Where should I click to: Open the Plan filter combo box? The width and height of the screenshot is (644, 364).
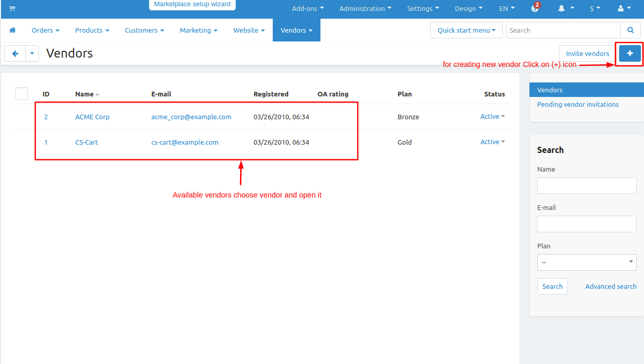coord(586,262)
